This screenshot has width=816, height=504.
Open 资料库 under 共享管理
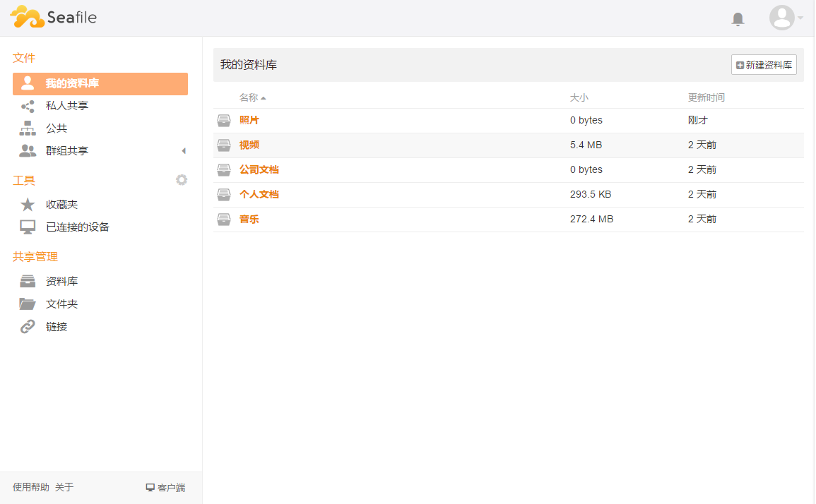61,282
